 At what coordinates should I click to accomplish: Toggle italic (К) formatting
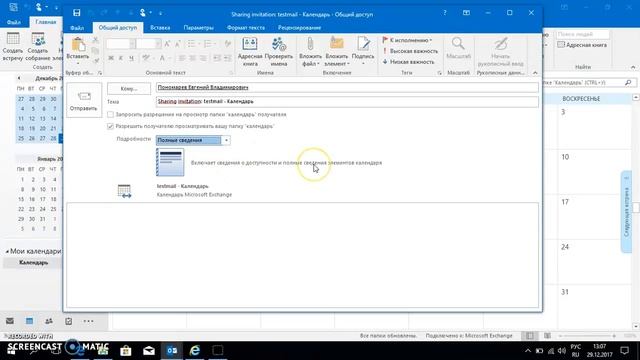pyautogui.click(x=121, y=58)
